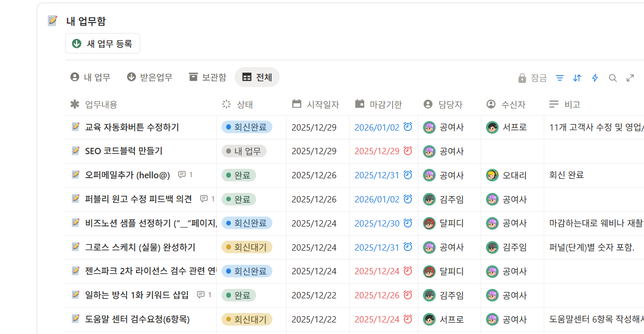
Task: Open due date picker on 그로스 스케치 row
Action: (x=377, y=247)
